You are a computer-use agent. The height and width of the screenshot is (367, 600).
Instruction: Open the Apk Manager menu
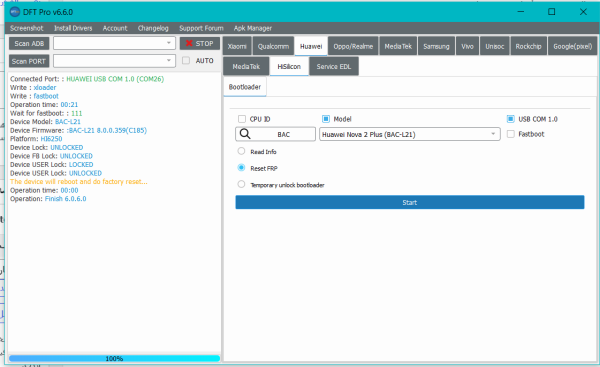pos(253,28)
